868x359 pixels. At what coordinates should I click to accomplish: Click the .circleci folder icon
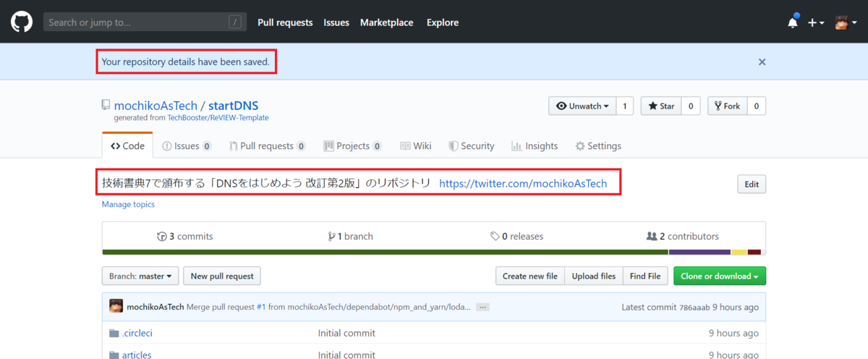(114, 333)
